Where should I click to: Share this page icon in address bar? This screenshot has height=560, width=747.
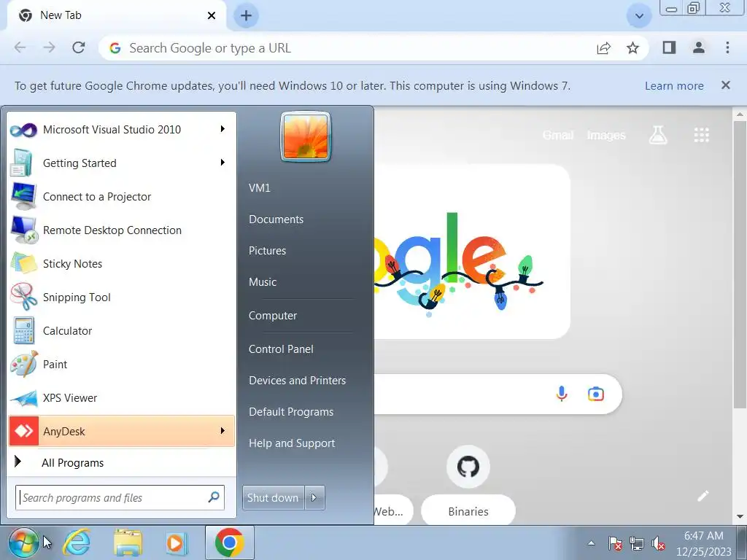(x=603, y=47)
